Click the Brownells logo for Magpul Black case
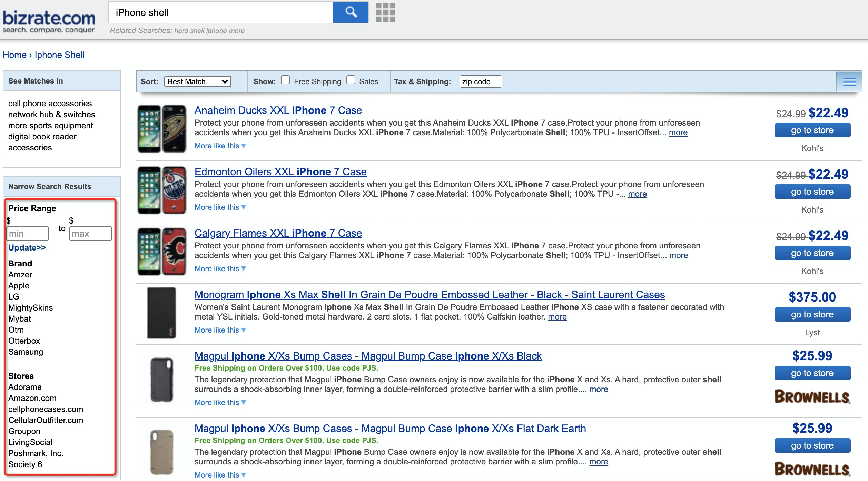Image resolution: width=868 pixels, height=481 pixels. click(x=812, y=397)
